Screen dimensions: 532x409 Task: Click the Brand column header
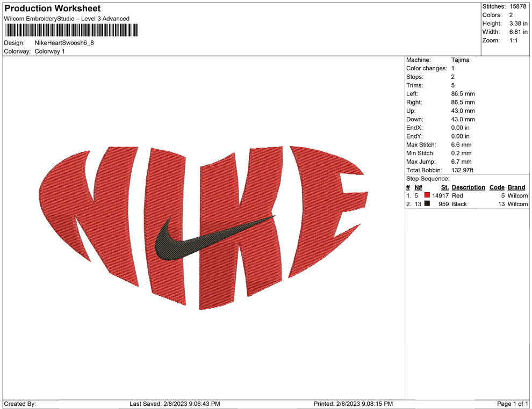point(516,187)
